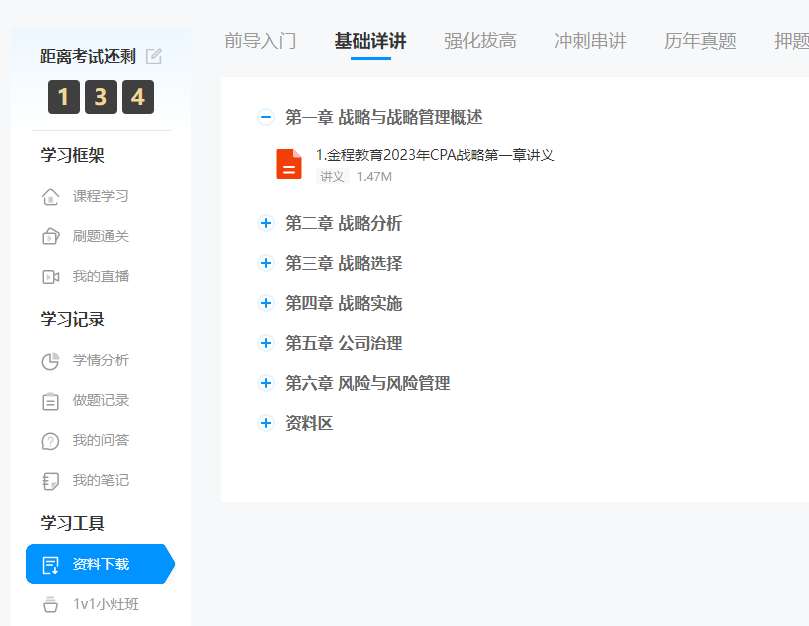Click countdown digit 1

(x=63, y=97)
